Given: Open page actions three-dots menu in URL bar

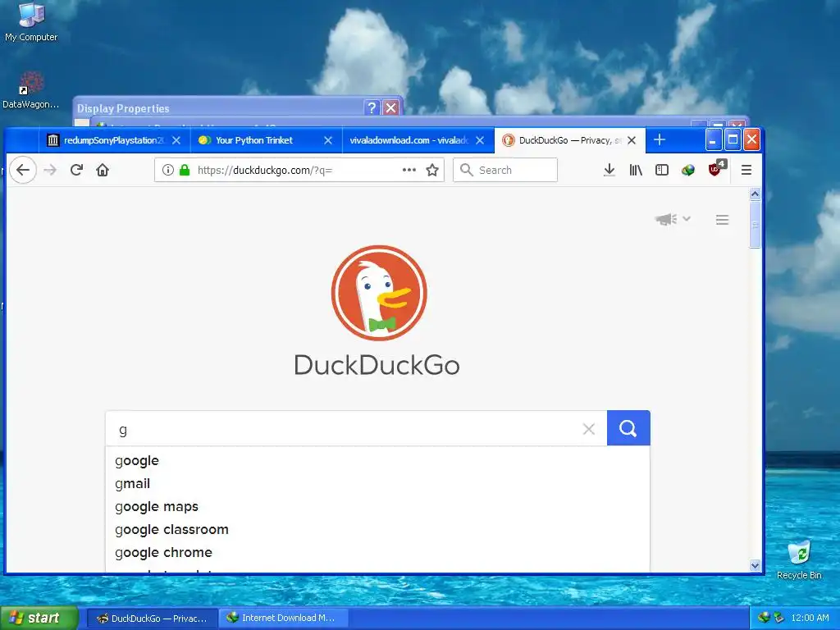Looking at the screenshot, I should coord(409,170).
